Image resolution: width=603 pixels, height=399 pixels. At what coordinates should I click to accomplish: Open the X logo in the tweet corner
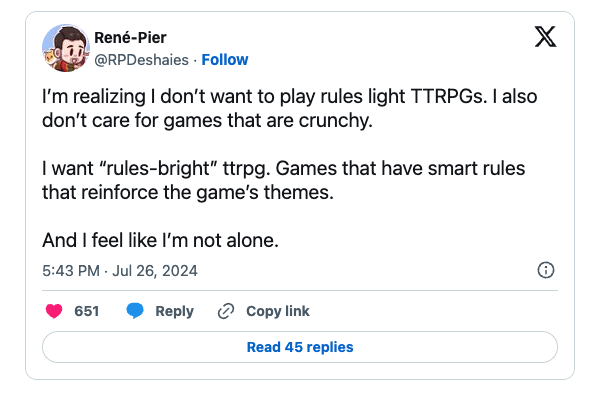(545, 37)
